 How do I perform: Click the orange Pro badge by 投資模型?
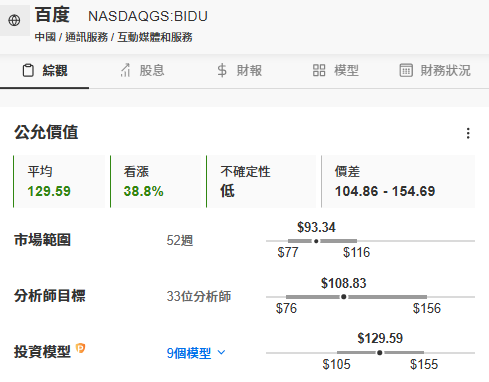point(80,348)
